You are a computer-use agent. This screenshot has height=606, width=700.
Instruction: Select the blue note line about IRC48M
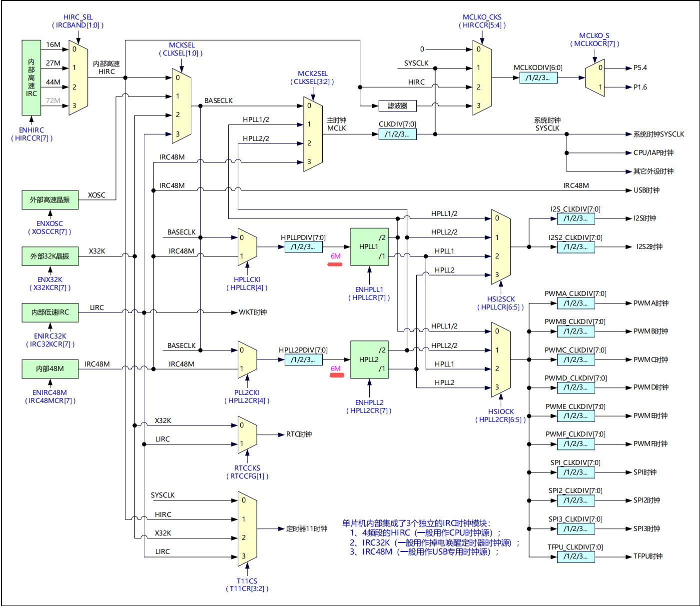tap(424, 552)
